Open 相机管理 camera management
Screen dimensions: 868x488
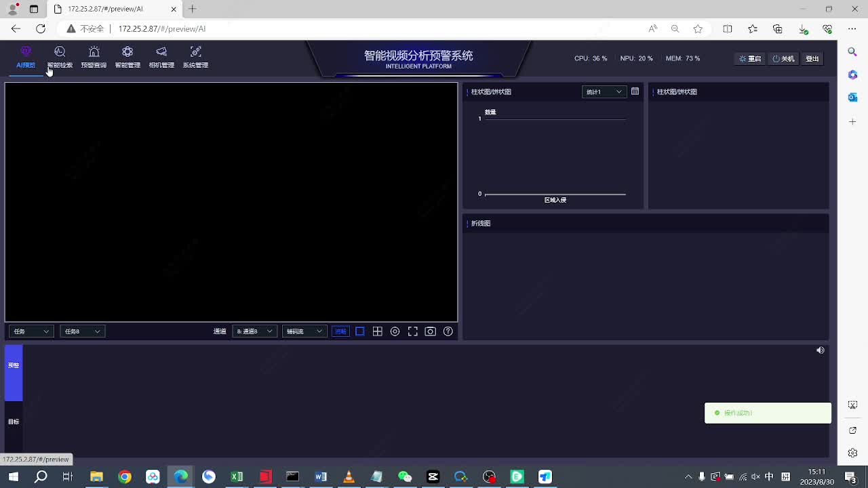[x=161, y=57]
